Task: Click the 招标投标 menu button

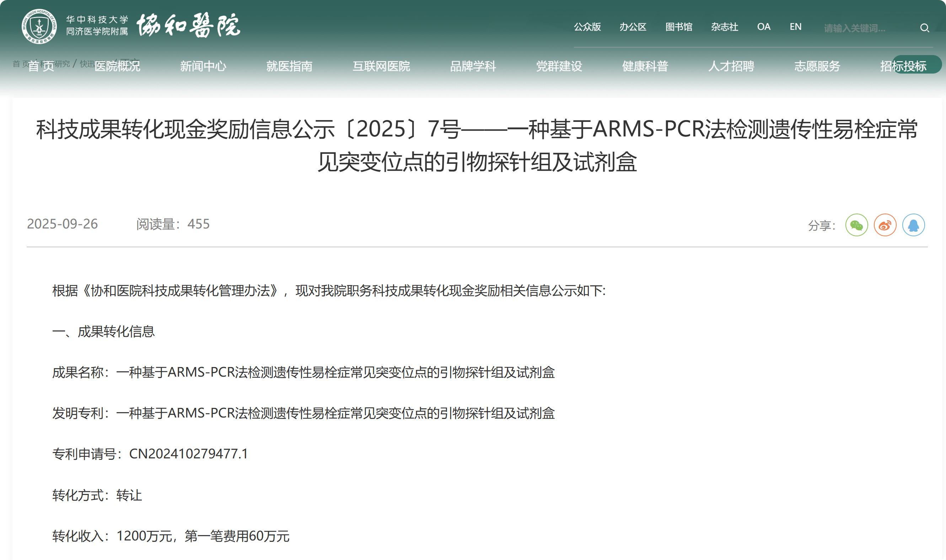Action: (x=903, y=66)
